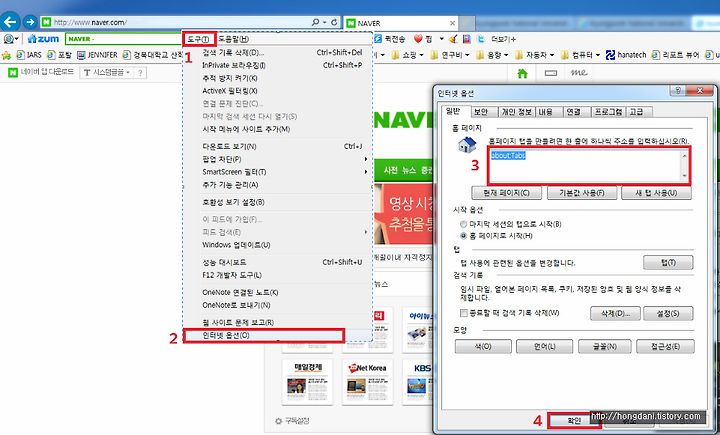Expand SmartScreen 필터(T) submenu
The width and height of the screenshot is (720, 435).
click(x=277, y=172)
